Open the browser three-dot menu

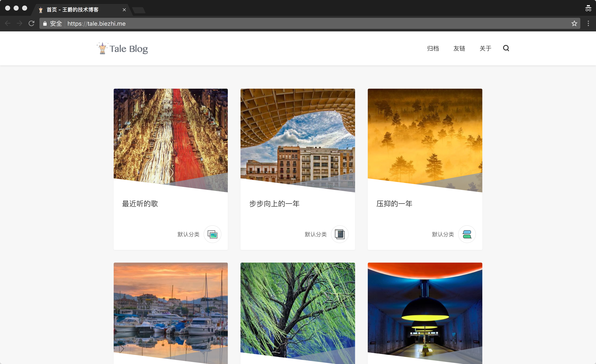588,24
